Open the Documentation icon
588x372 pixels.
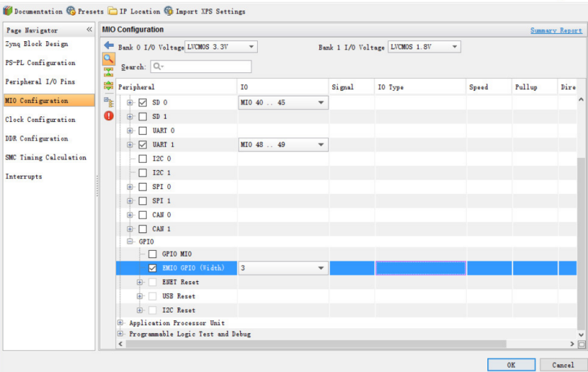pyautogui.click(x=8, y=11)
